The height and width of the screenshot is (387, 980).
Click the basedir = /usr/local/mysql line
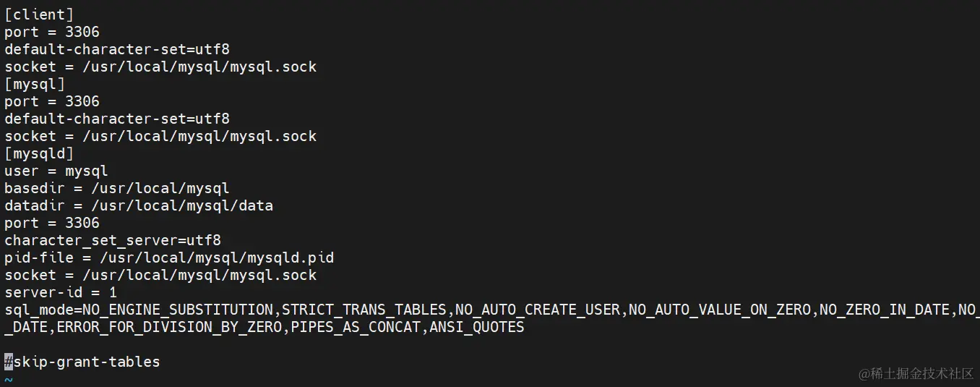tap(117, 188)
